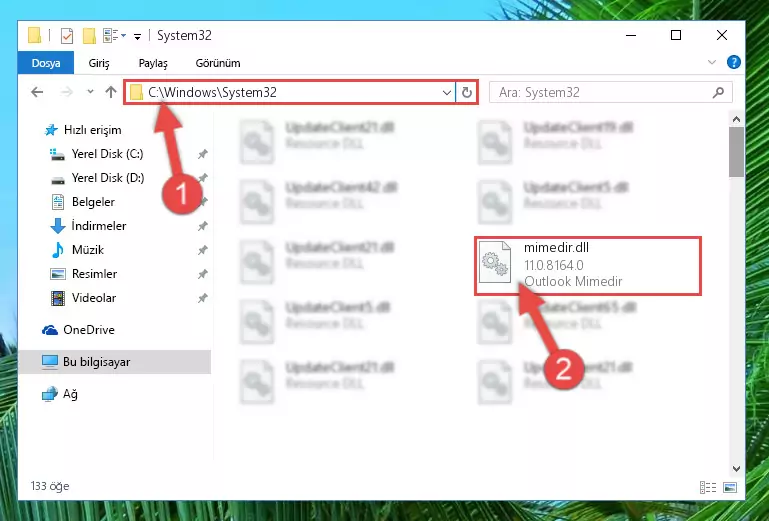Click the Forward navigation arrow
Viewport: 769px width, 521px height.
click(x=66, y=92)
